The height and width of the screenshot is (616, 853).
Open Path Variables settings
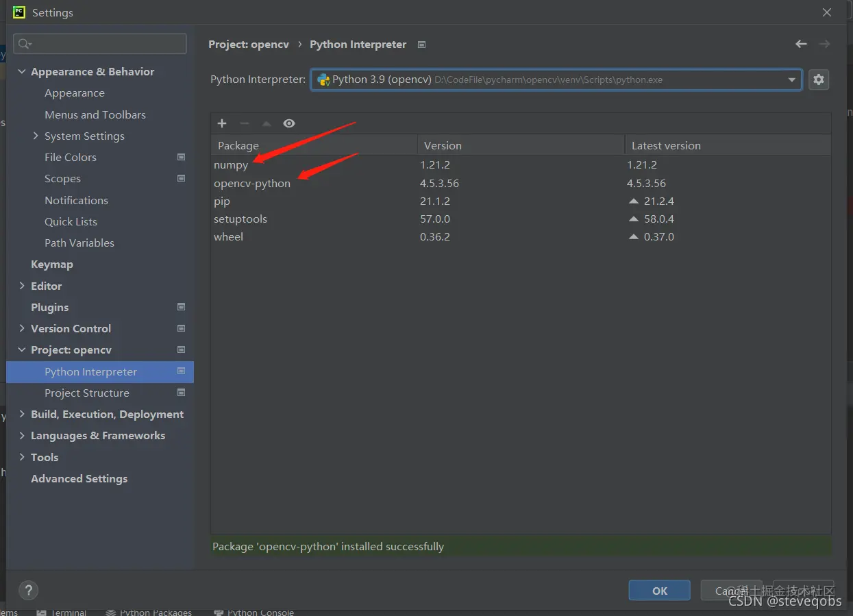(79, 243)
